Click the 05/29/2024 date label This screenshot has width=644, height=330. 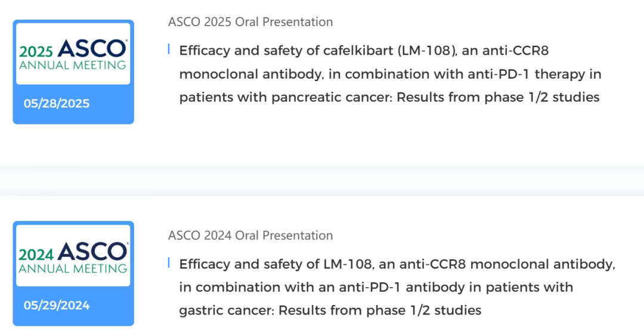coord(57,306)
